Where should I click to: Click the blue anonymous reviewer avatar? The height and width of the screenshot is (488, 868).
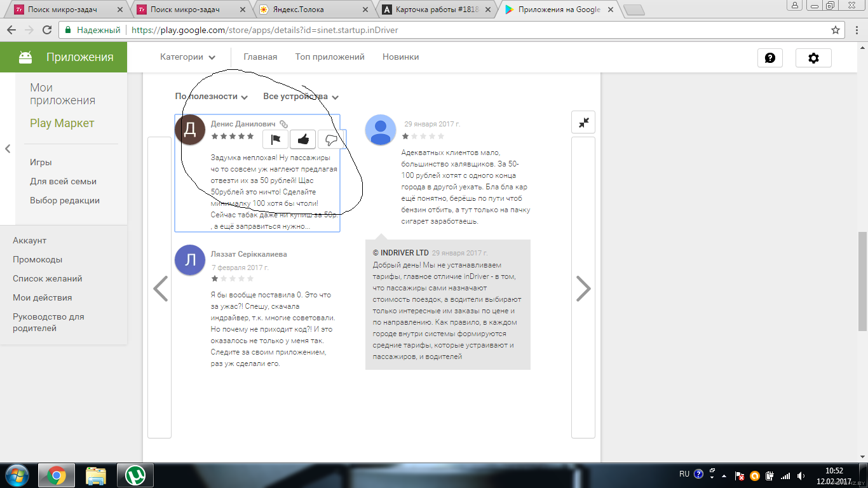pos(381,130)
